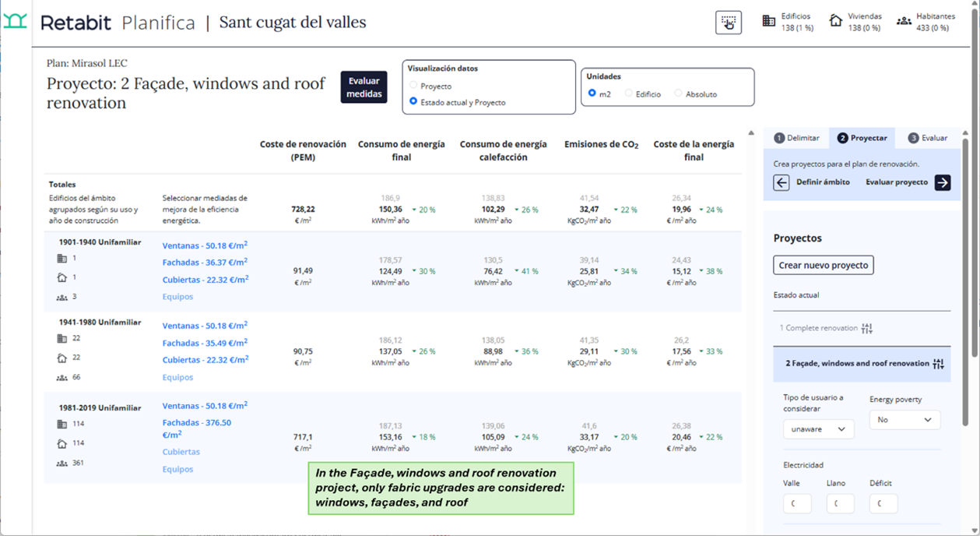Open settings sliders for Façade renovation project
The height and width of the screenshot is (536, 980).
(x=939, y=364)
